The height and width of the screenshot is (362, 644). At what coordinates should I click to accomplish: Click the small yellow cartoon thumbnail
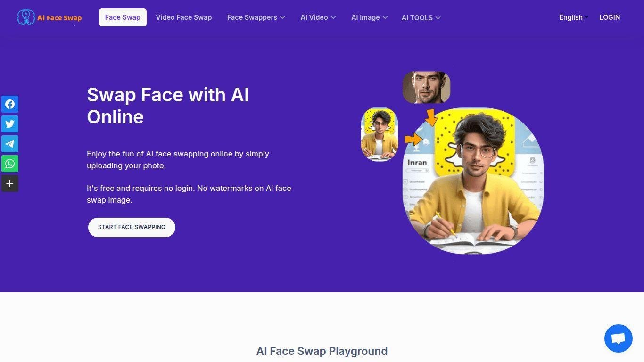coord(380,134)
